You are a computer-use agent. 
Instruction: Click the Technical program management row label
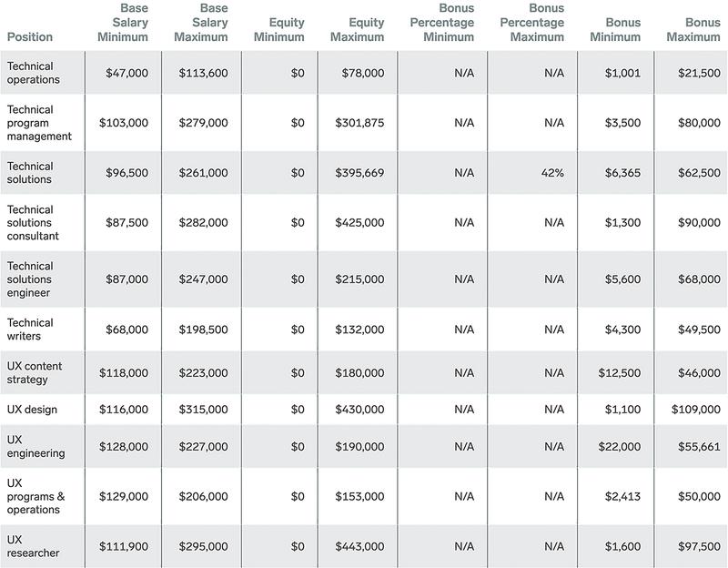pos(39,123)
